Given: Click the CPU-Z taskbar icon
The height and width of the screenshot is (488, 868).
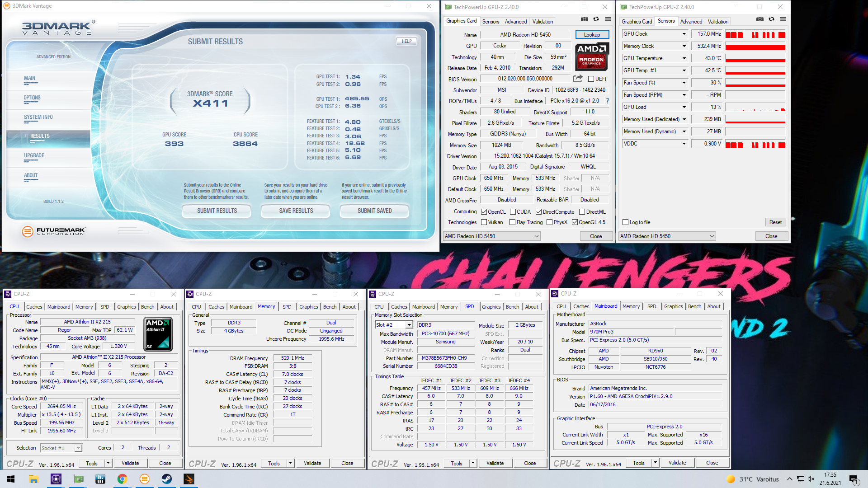Looking at the screenshot, I should point(56,479).
